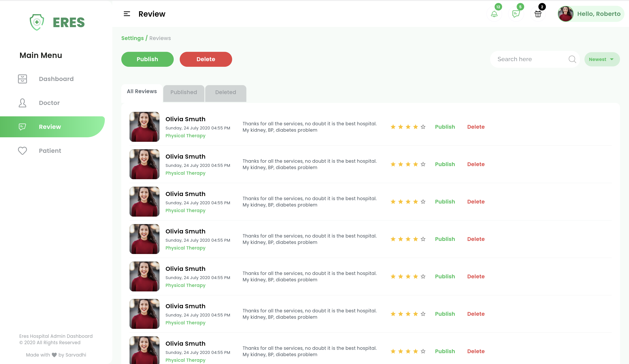Click the green Publish button

point(147,59)
